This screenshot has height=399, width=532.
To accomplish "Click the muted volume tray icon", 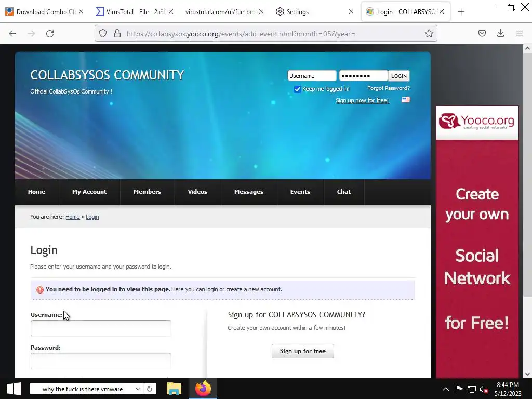I will click(484, 389).
